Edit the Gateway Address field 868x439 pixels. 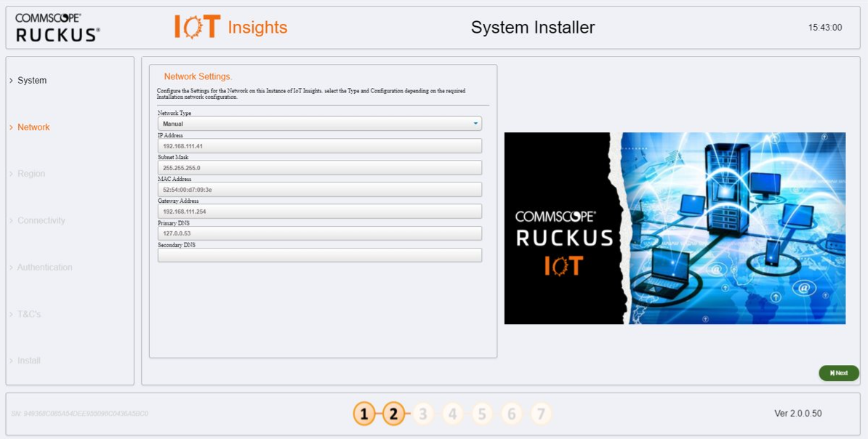319,212
